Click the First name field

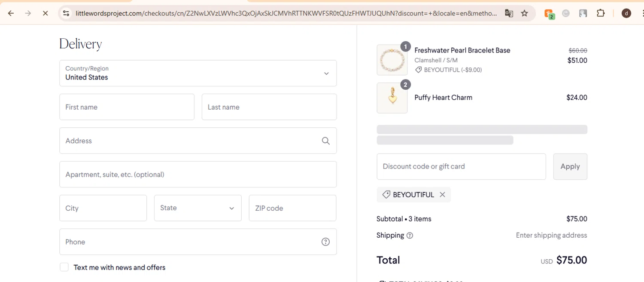point(127,107)
